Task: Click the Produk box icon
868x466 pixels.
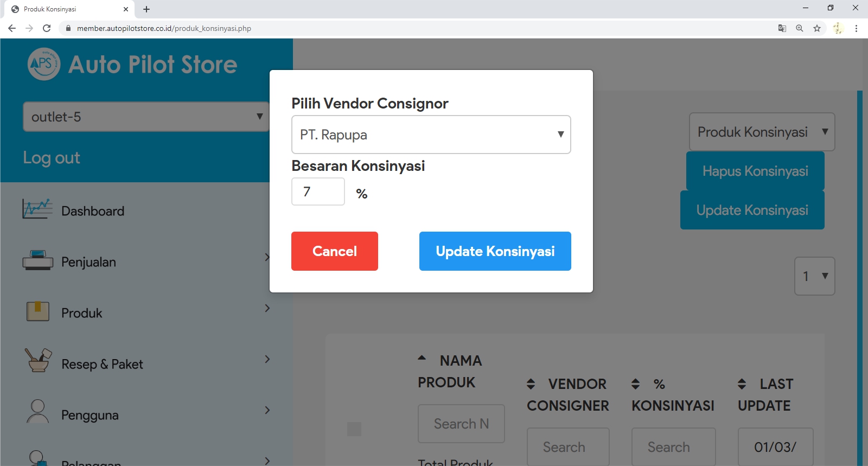Action: [37, 311]
